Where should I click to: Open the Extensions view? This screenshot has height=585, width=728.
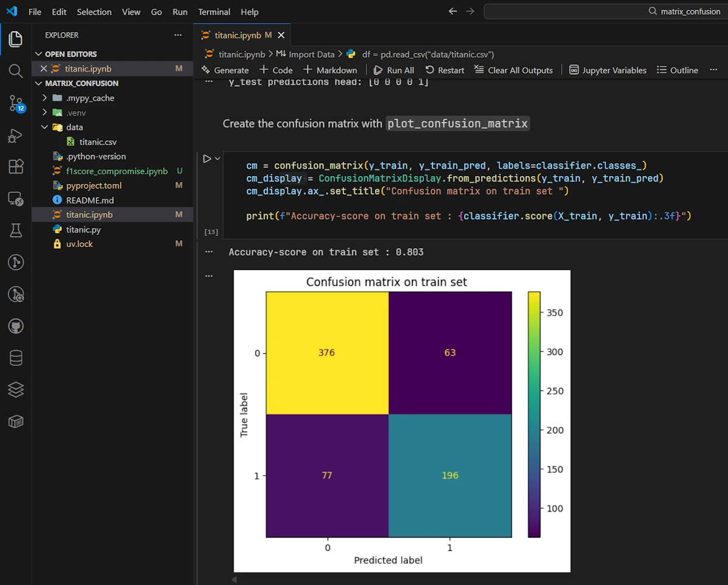[x=16, y=166]
